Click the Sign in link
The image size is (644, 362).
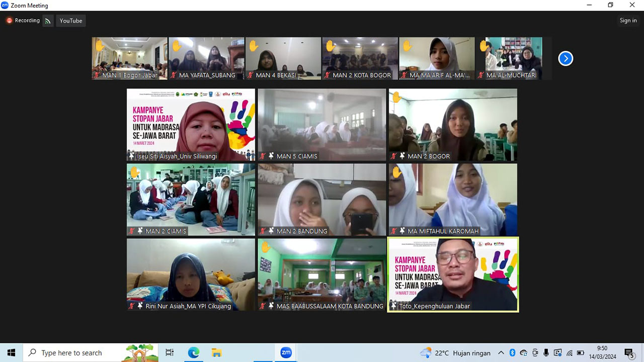628,21
